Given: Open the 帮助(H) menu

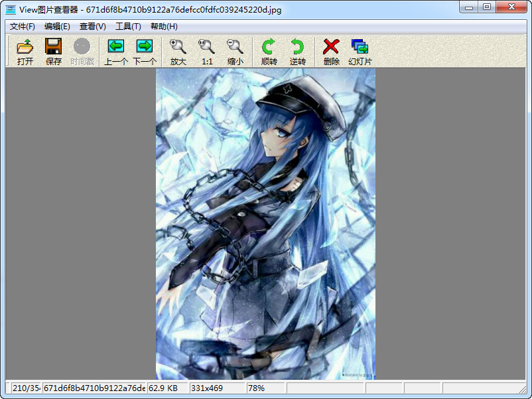Looking at the screenshot, I should tap(164, 27).
